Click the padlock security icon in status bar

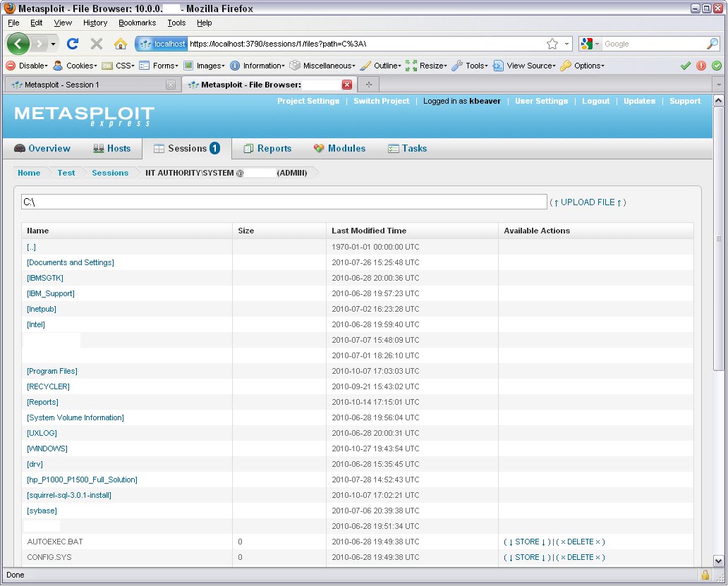pyautogui.click(x=705, y=576)
